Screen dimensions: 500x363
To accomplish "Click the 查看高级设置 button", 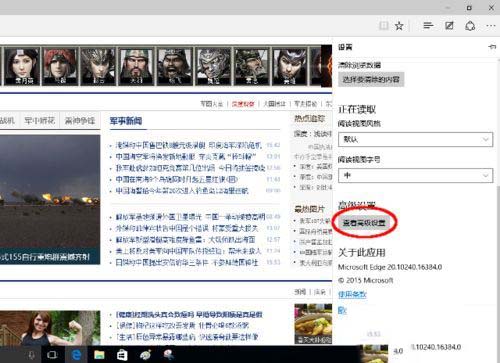I will [x=364, y=223].
